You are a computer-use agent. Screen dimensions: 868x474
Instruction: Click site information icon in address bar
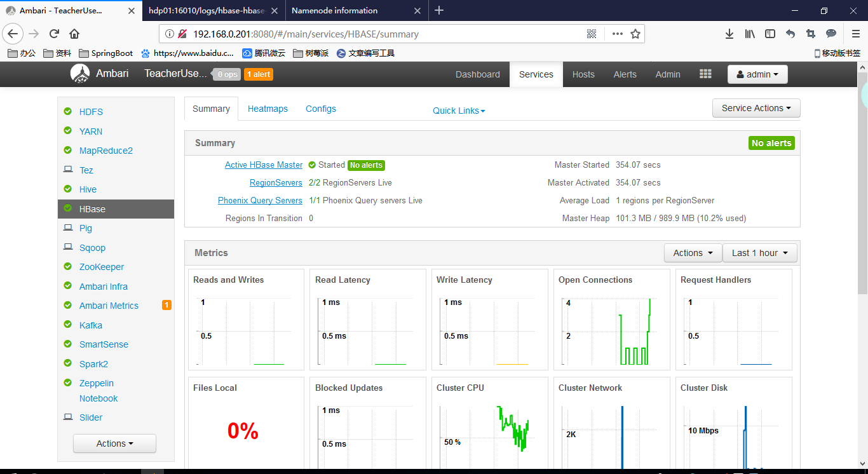pos(170,34)
